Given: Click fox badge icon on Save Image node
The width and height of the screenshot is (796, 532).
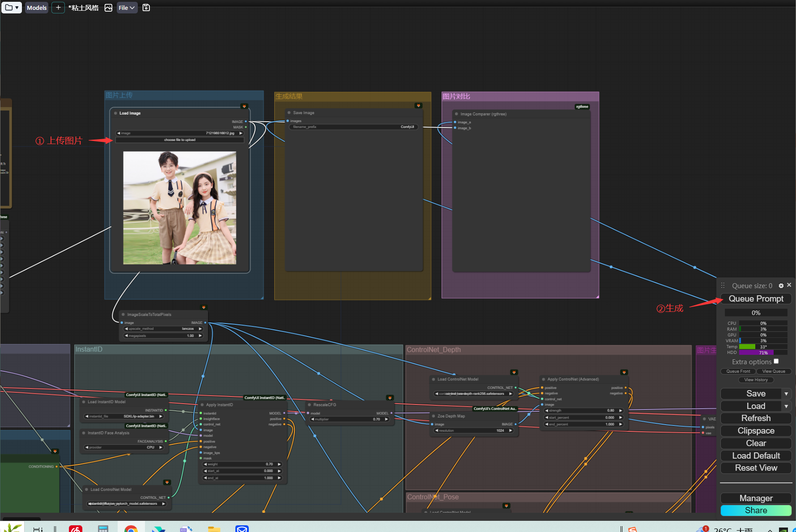Looking at the screenshot, I should [x=418, y=106].
